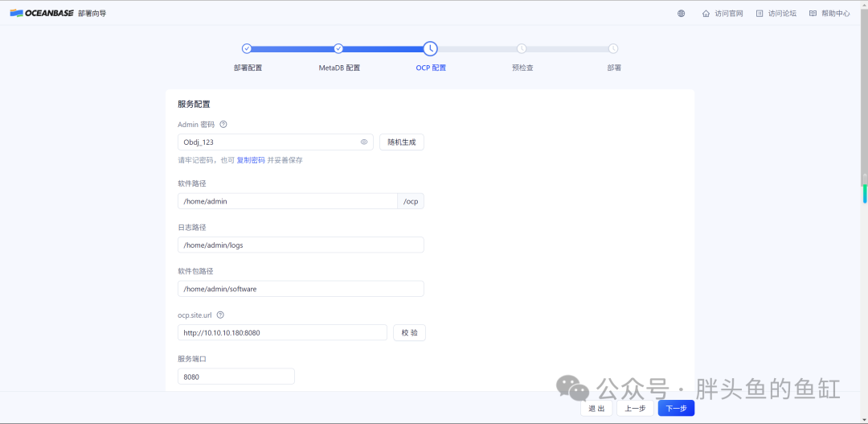Viewport: 868px width, 424px height.
Task: Click the 退 出 button
Action: (x=596, y=409)
